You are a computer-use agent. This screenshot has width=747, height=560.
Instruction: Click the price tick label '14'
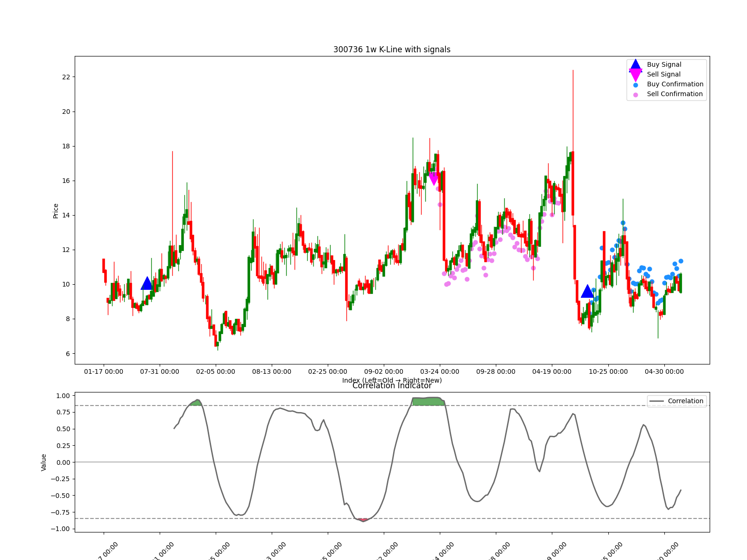(x=66, y=215)
